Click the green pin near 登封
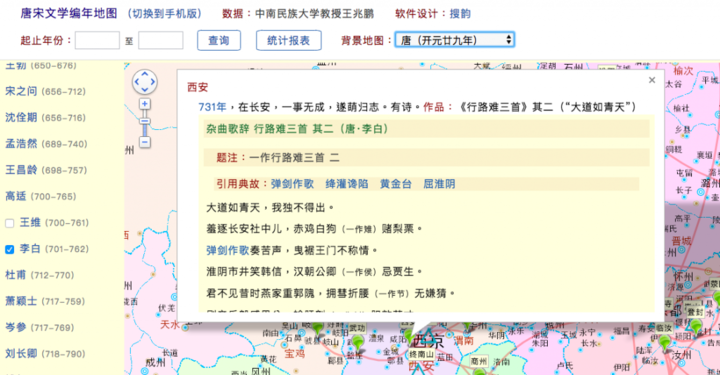 click(697, 327)
